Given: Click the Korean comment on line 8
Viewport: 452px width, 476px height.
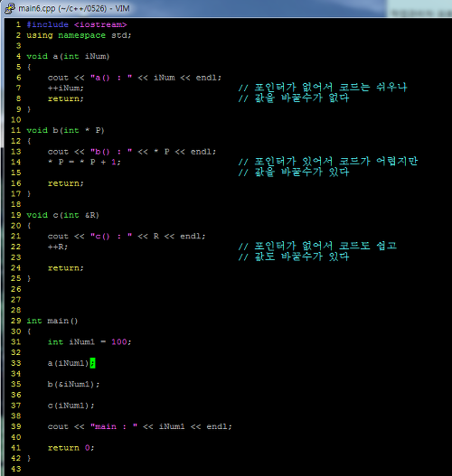Looking at the screenshot, I should 294,98.
